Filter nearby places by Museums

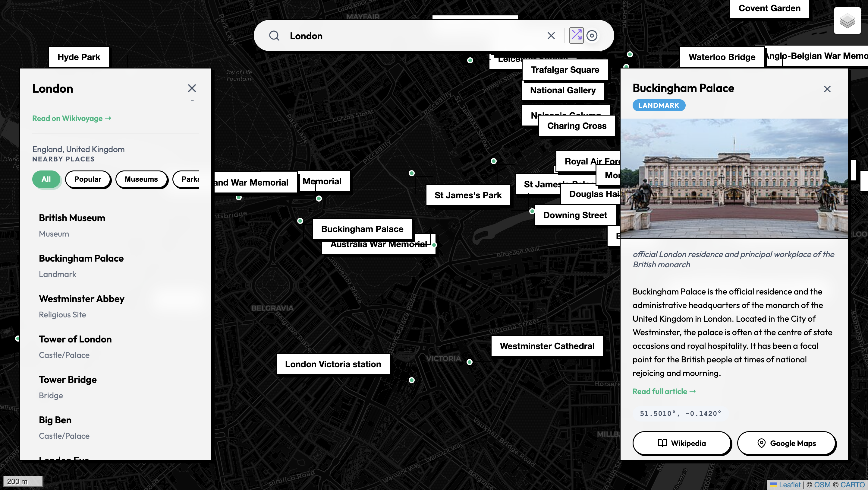click(141, 179)
